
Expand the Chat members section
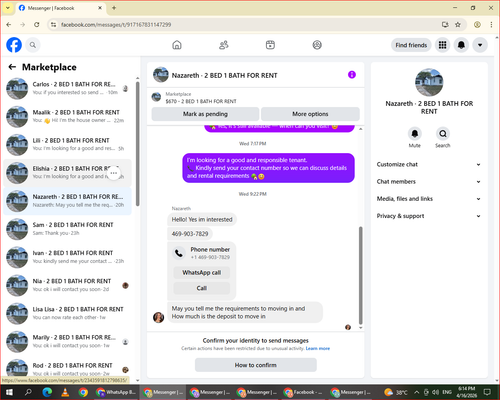tap(429, 182)
